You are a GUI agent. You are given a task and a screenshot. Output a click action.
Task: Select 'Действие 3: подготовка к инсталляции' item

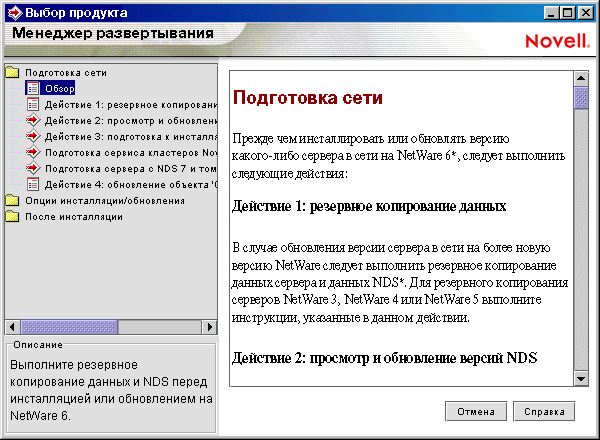pos(131,137)
